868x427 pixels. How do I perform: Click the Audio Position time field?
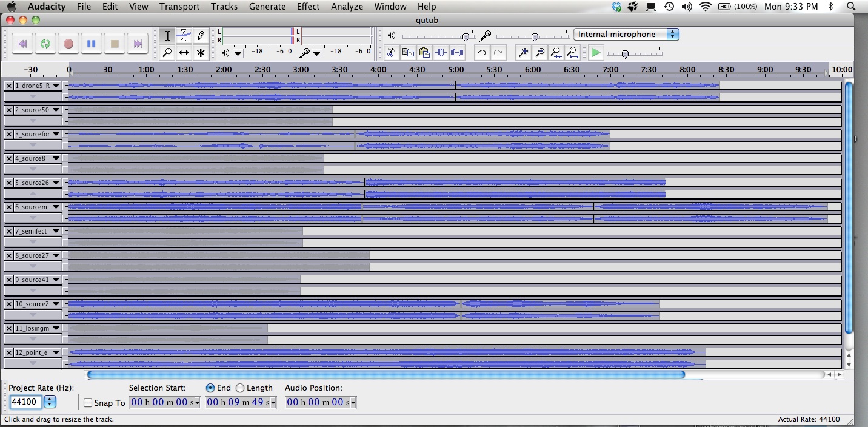[x=321, y=402]
